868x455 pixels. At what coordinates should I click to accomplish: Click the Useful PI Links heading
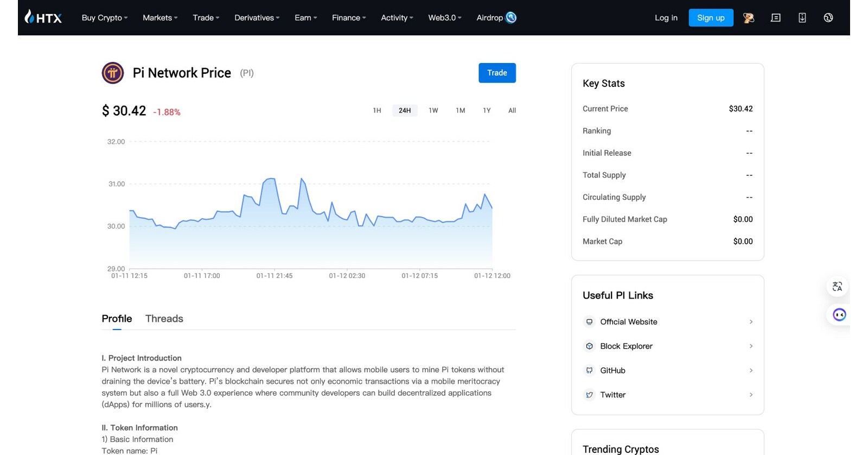point(618,295)
